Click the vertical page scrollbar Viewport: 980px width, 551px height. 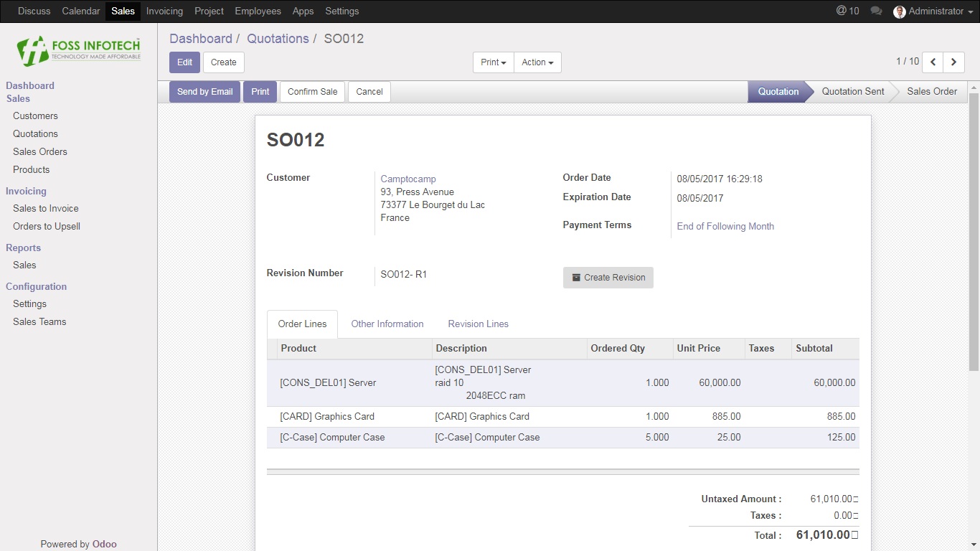[974, 232]
